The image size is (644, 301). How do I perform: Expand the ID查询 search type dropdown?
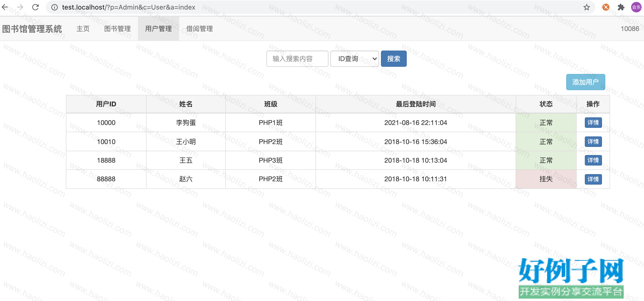(354, 59)
